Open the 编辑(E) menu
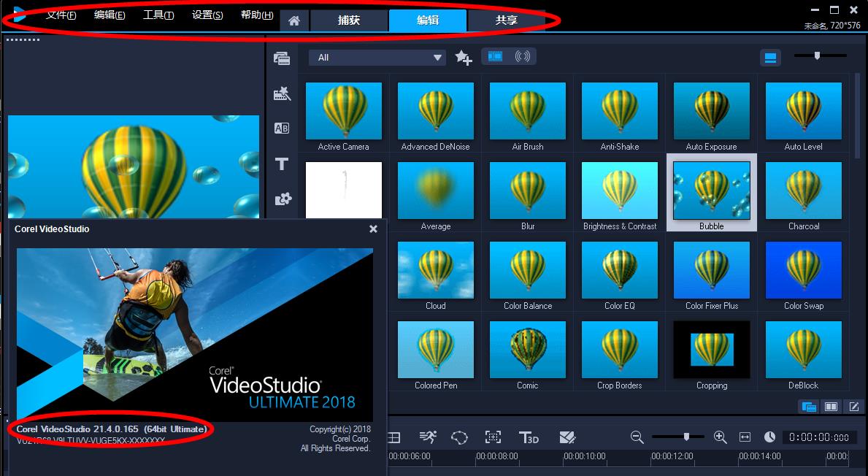Screen dimensions: 868x476 [110, 15]
